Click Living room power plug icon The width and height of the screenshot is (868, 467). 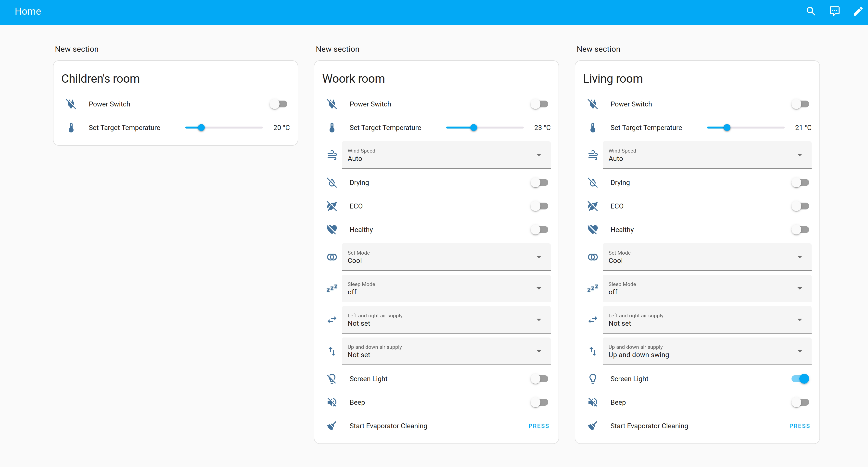pyautogui.click(x=593, y=104)
